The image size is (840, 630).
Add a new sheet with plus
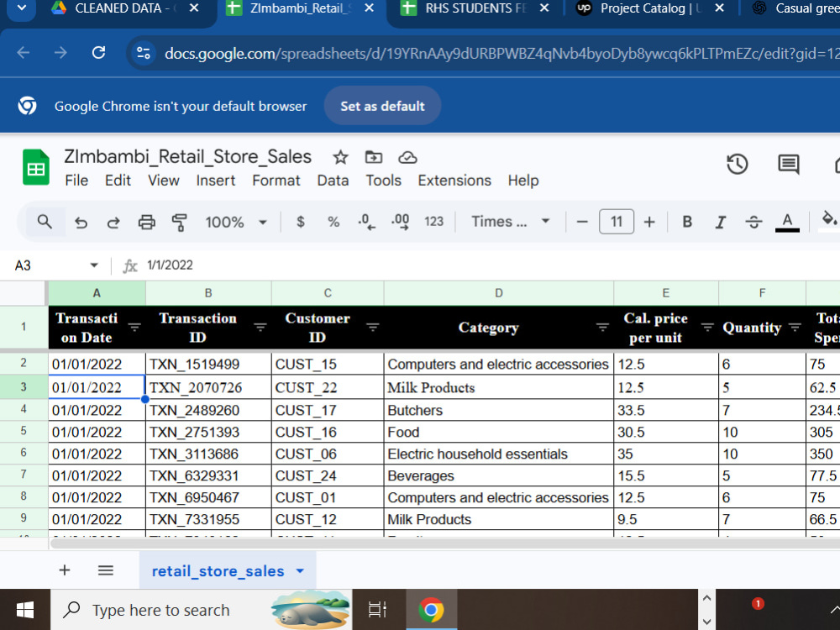point(65,570)
